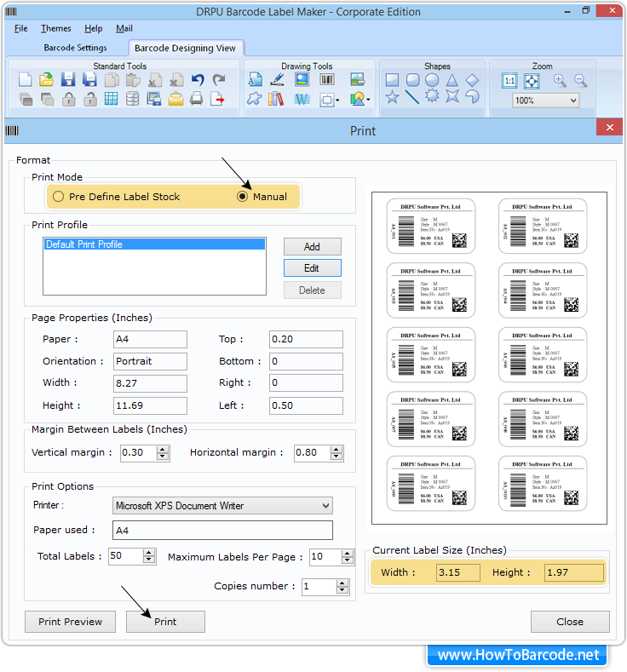Screen dimensions: 627x672
Task: Click the zoom in magnifier icon
Action: point(560,80)
